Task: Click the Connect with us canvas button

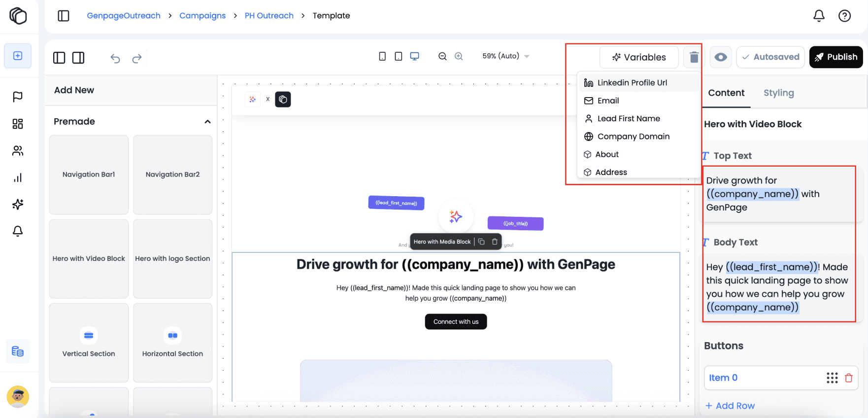Action: [456, 322]
